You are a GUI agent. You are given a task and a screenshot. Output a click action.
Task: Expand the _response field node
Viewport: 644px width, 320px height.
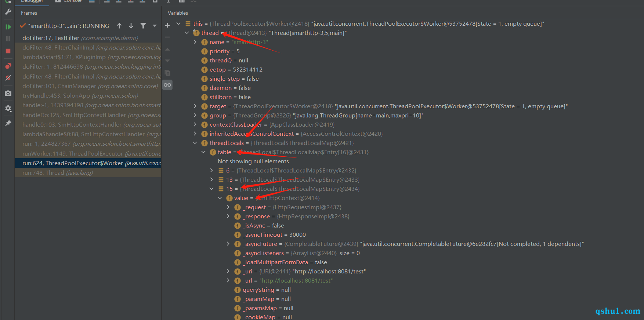click(228, 216)
